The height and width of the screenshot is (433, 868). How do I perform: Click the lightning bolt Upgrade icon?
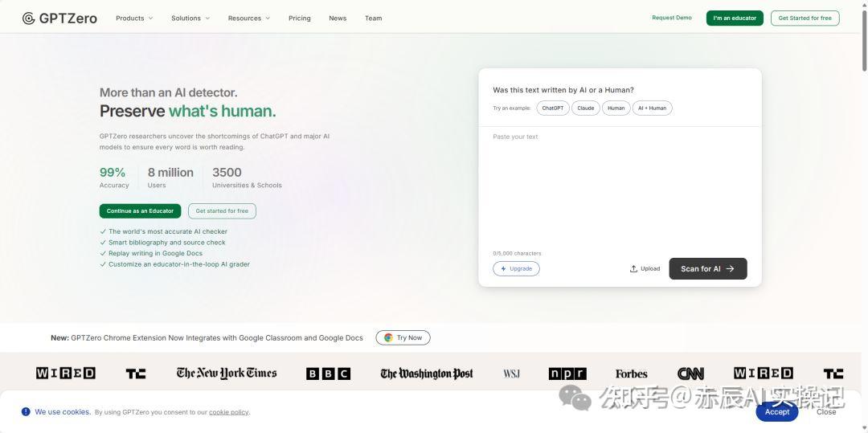503,269
